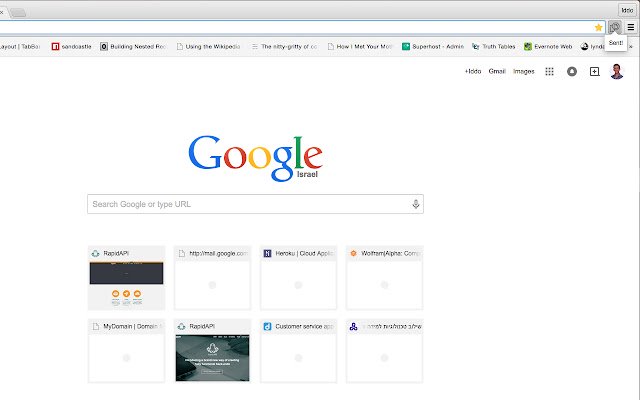
Task: Open Truth Tables bookmark
Action: (493, 47)
